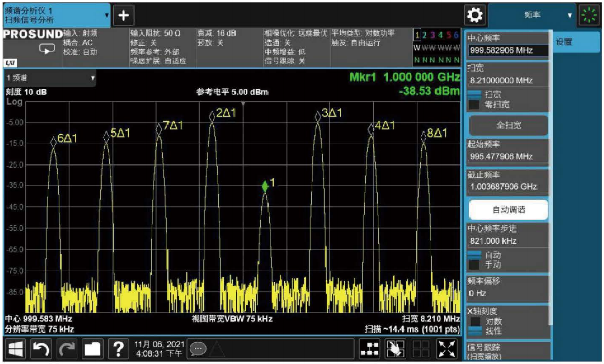This screenshot has width=604, height=364.
Task: Select delta marker 2Δ1
Action: point(212,116)
